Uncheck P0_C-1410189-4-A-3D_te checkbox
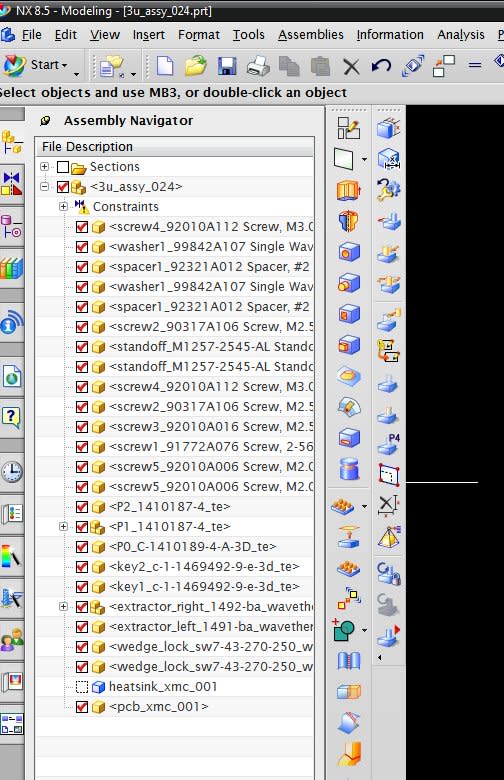 click(x=82, y=547)
